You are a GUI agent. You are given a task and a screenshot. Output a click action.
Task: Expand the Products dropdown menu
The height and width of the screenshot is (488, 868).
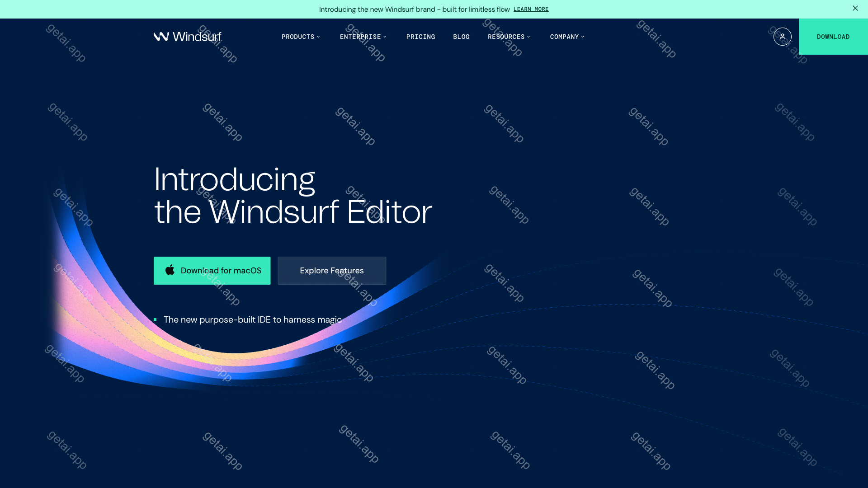(301, 37)
